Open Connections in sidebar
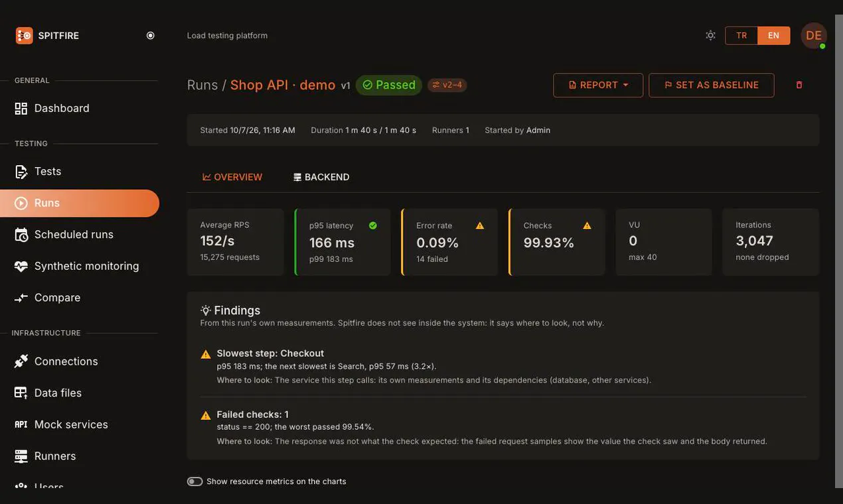 pyautogui.click(x=80, y=361)
